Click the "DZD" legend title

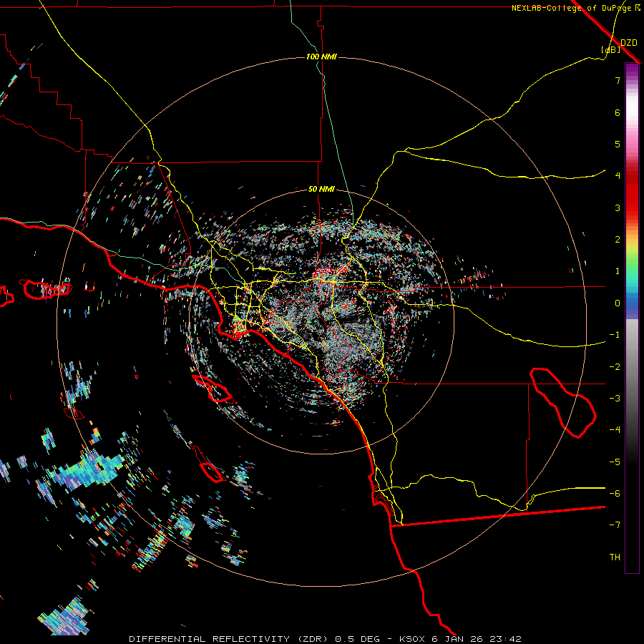point(628,43)
